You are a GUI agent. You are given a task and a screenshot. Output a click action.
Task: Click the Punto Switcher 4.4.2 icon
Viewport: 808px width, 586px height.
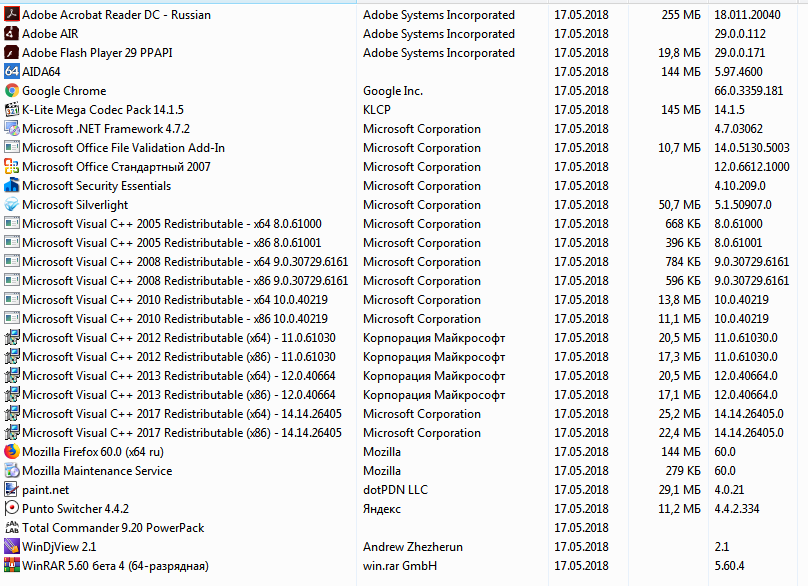pyautogui.click(x=11, y=509)
